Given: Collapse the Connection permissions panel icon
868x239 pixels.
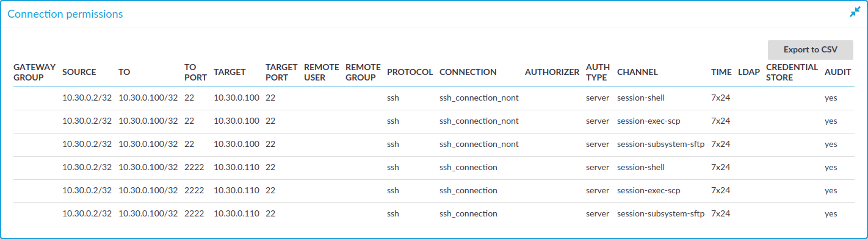Looking at the screenshot, I should pyautogui.click(x=855, y=12).
